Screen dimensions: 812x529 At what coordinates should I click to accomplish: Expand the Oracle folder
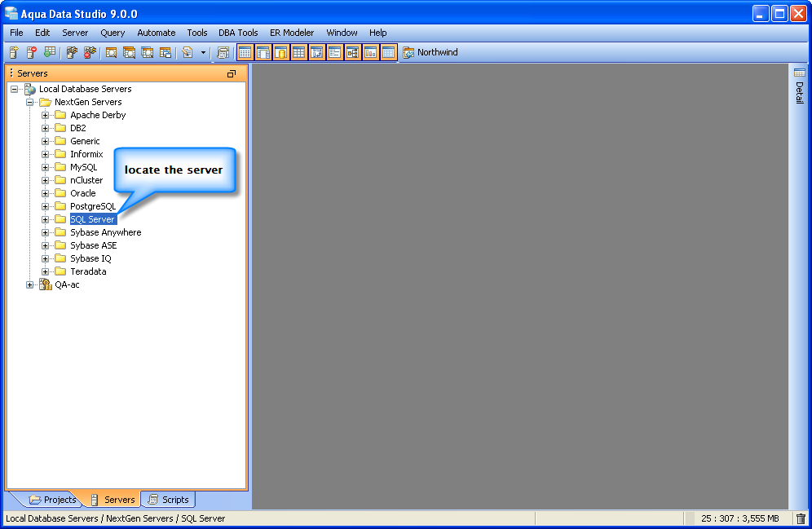[x=46, y=193]
